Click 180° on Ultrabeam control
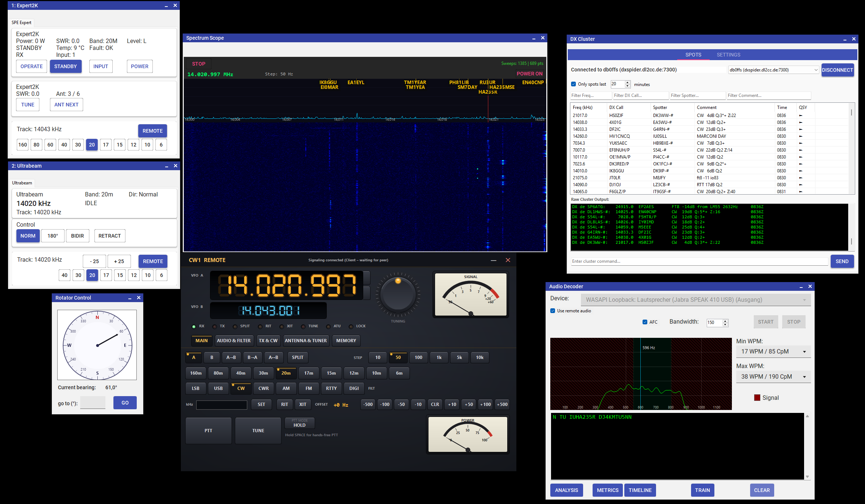Image resolution: width=865 pixels, height=504 pixels. 53,236
